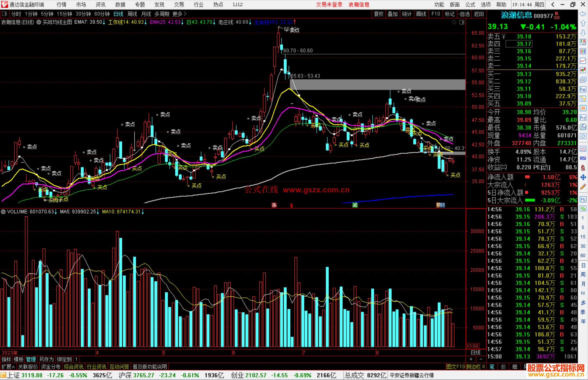Open the f(x) formula icon in sidebar

583,127
